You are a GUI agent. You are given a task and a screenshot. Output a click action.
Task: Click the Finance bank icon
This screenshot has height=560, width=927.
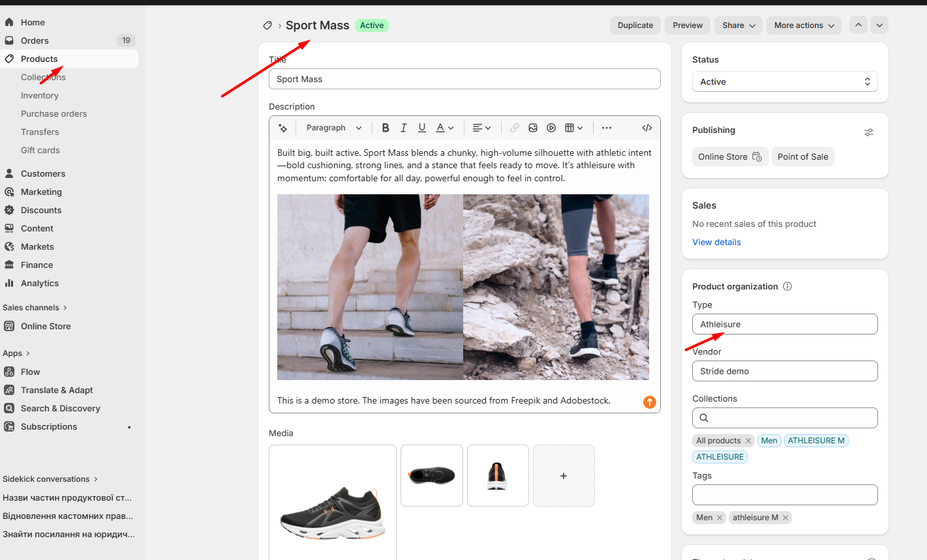[9, 265]
